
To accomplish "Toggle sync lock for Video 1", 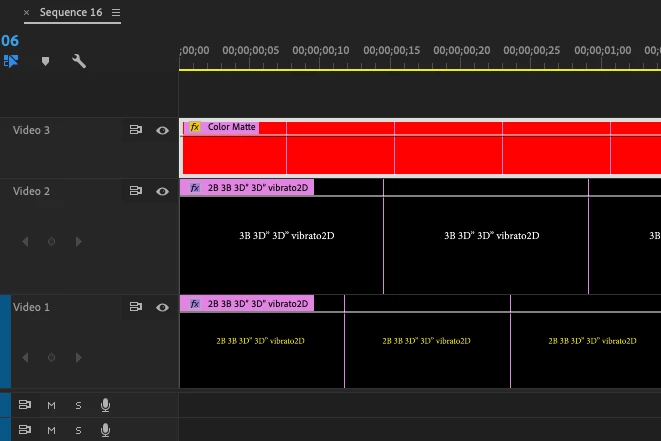I will click(x=135, y=307).
